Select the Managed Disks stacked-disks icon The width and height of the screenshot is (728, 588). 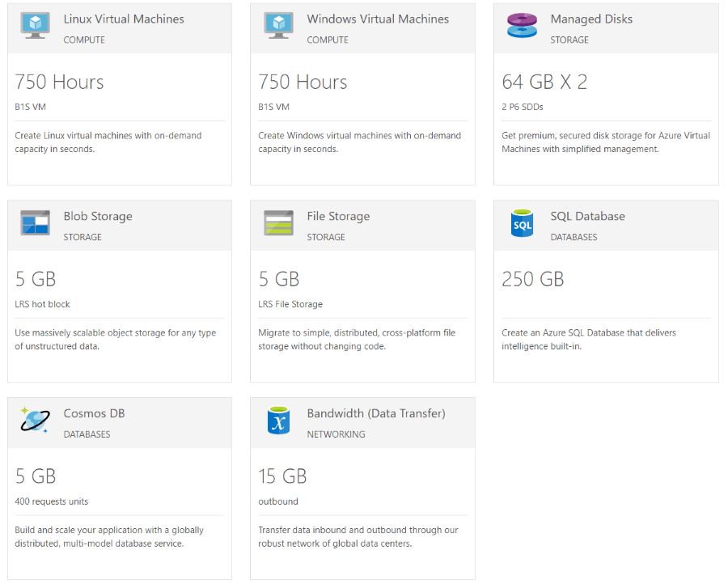coord(522,25)
